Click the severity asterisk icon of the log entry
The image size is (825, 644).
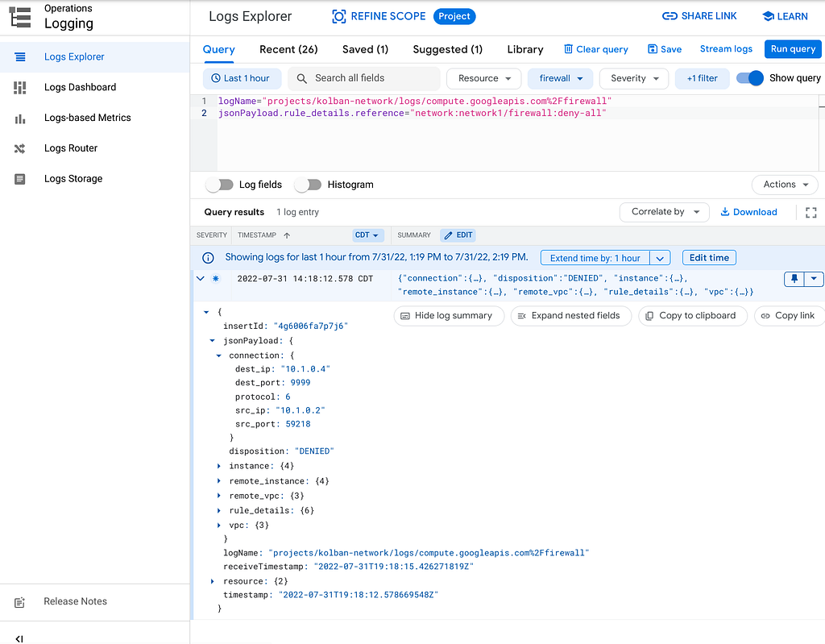[216, 279]
